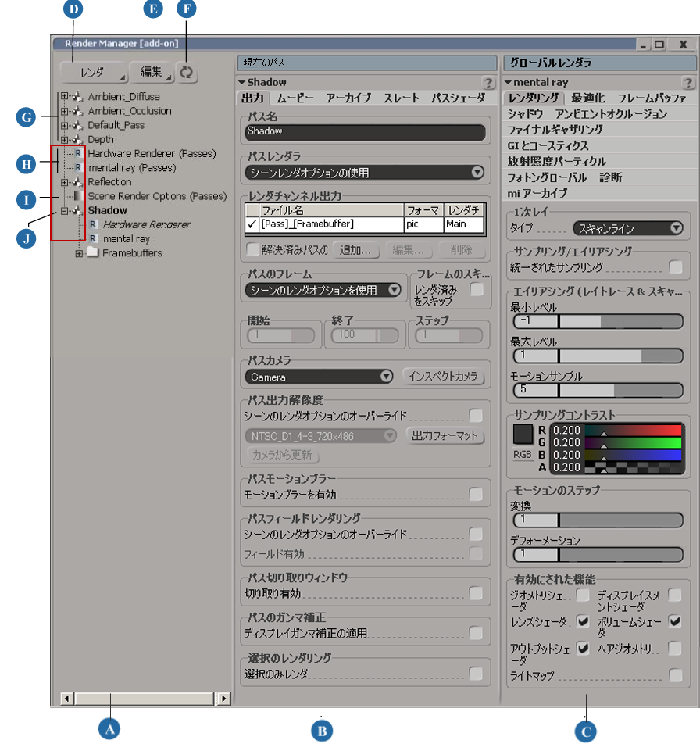Click the Ambient_Occlusion pass icon
Screen dimensions: 700x751
pos(78,111)
